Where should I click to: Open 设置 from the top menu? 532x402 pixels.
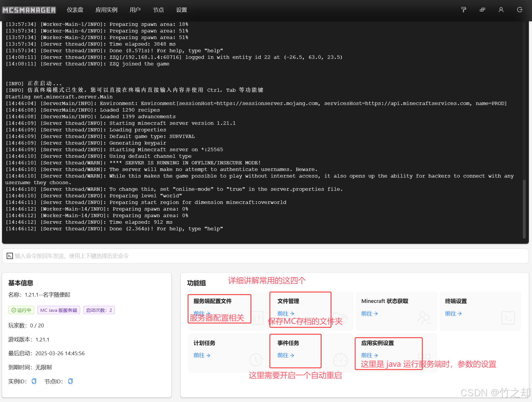181,10
